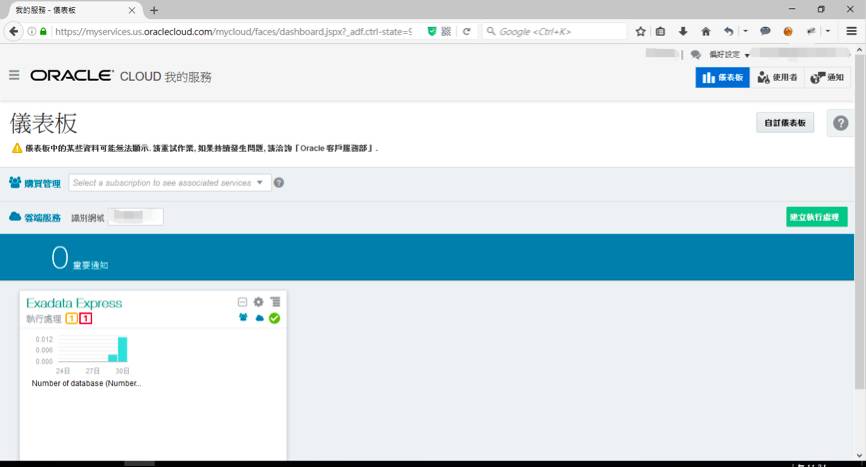866x467 pixels.
Task: Collapse the Exadata Express tile
Action: [x=242, y=302]
